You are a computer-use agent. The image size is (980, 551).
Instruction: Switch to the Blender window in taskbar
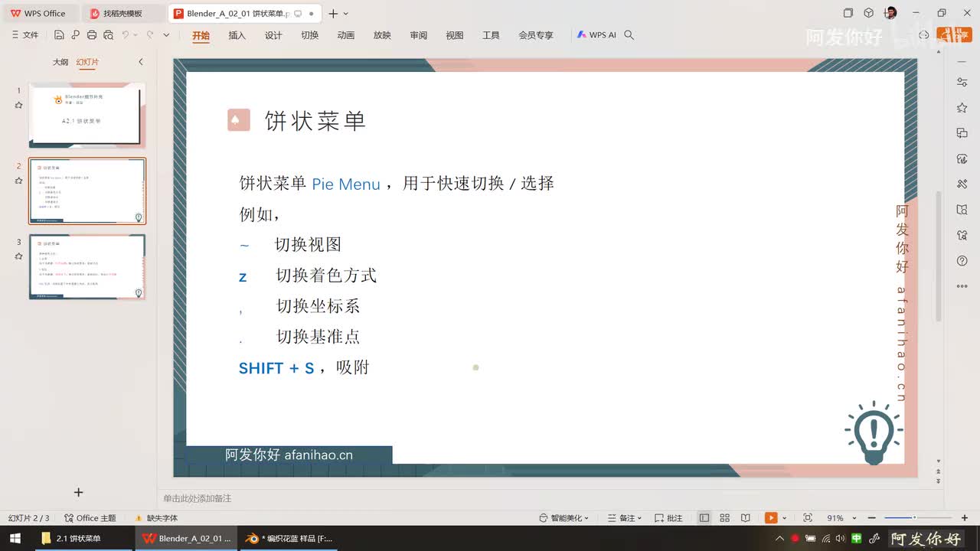tap(288, 538)
